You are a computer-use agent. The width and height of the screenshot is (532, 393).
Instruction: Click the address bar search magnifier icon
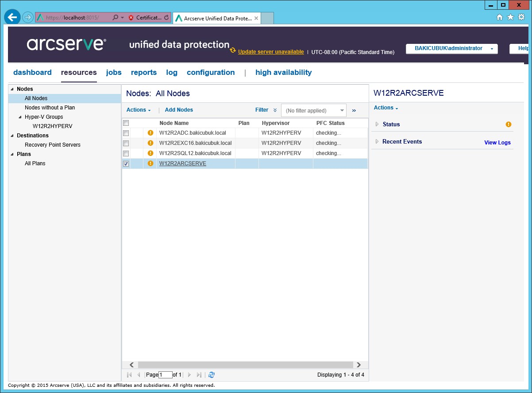tap(115, 18)
